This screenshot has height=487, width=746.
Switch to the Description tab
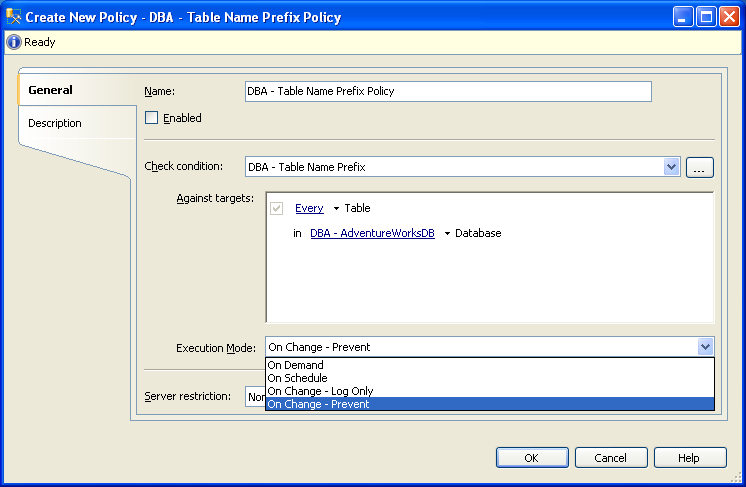pyautogui.click(x=55, y=123)
